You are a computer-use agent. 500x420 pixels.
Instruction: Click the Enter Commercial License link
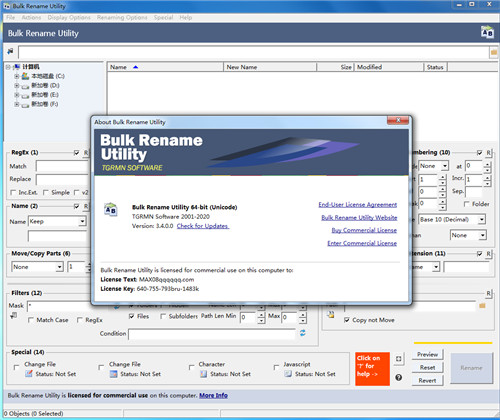point(362,243)
